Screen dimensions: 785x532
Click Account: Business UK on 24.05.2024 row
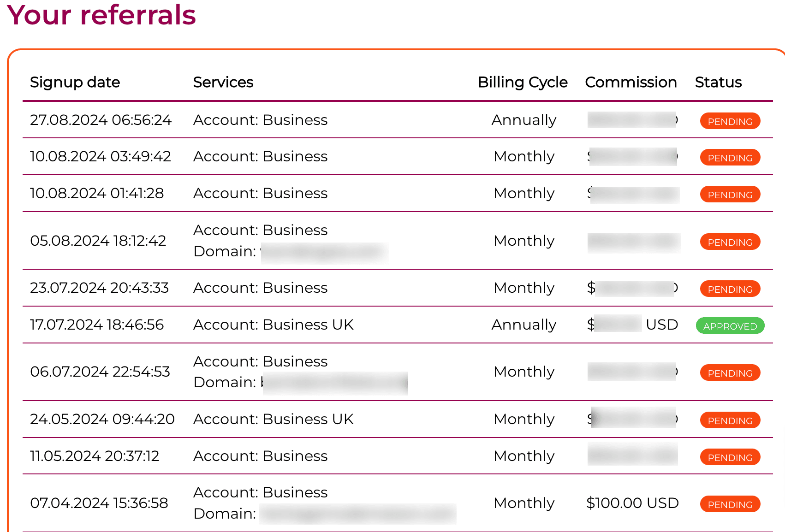(273, 419)
